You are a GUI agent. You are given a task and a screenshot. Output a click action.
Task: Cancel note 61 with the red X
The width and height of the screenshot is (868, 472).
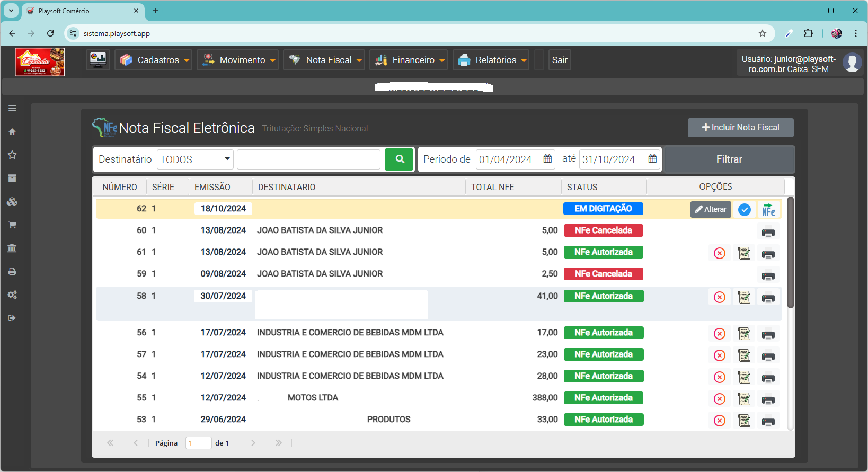720,253
